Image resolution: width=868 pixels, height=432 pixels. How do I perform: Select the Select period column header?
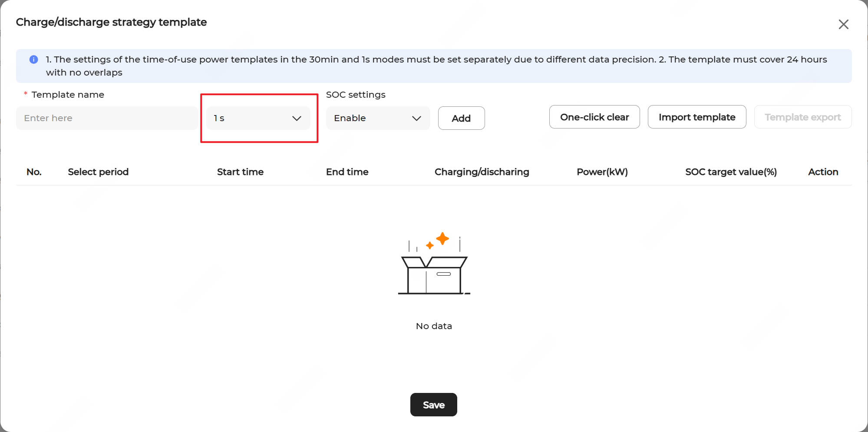[x=98, y=172]
